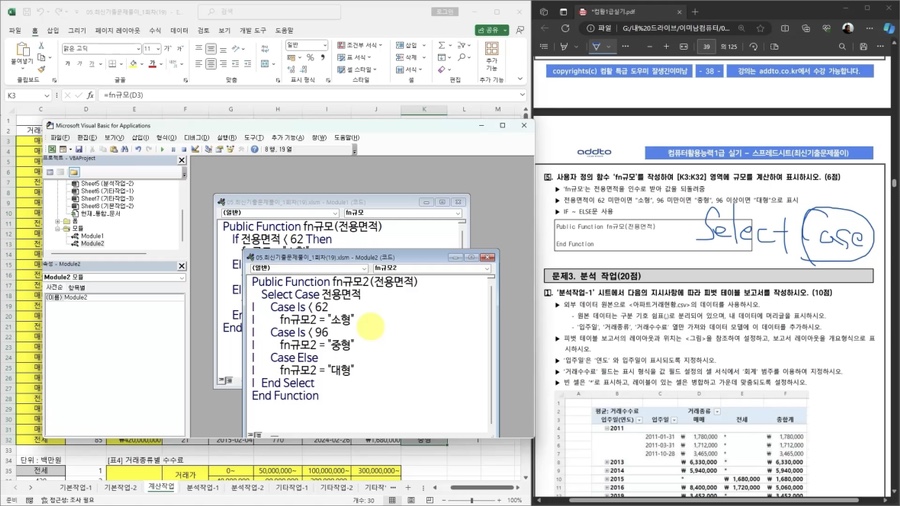Expand the Name Box dropdown K3
The width and height of the screenshot is (900, 506).
(x=46, y=95)
